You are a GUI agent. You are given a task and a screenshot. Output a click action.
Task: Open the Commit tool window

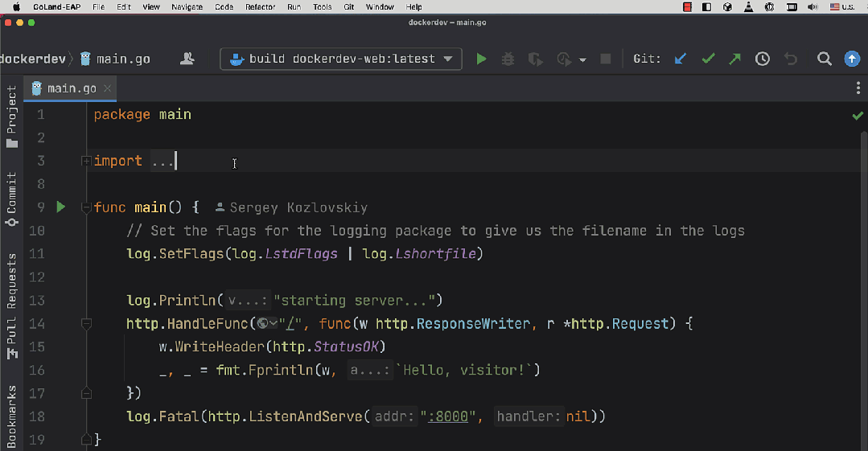(x=11, y=199)
